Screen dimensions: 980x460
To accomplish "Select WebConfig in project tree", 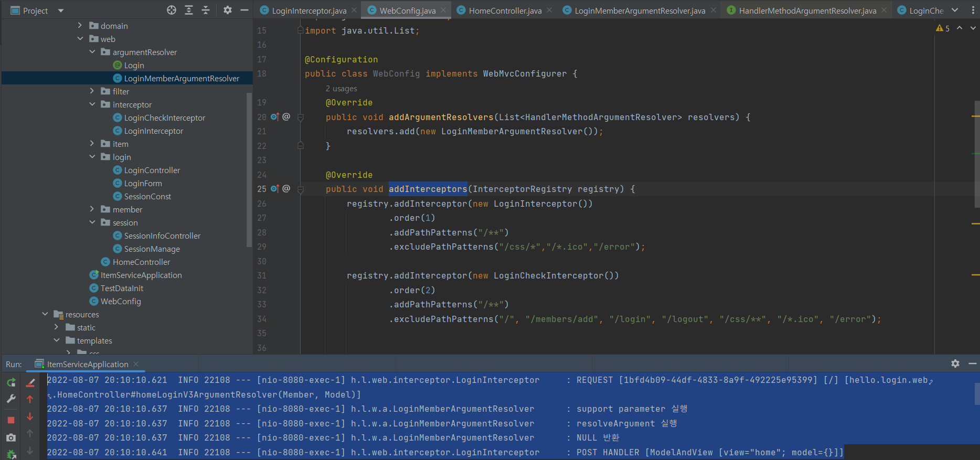I will [115, 301].
